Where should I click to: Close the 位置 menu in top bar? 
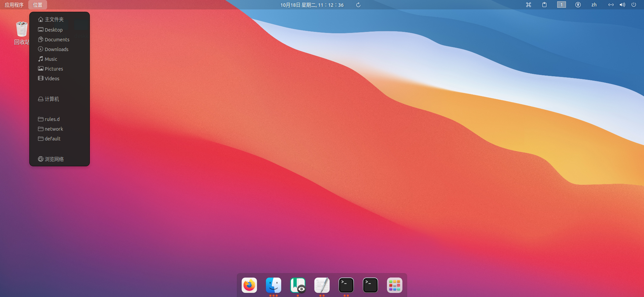point(38,5)
